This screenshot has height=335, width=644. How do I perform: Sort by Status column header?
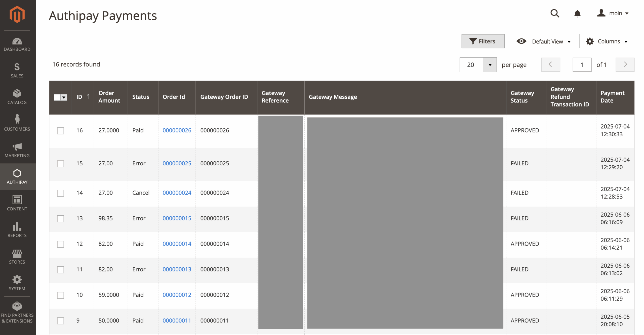[143, 97]
